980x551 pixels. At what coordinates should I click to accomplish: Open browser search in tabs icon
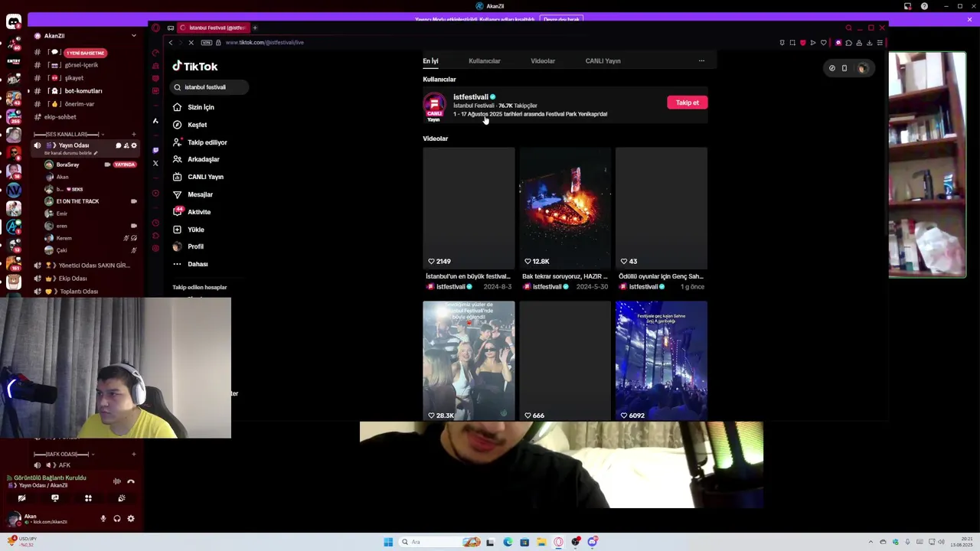(848, 28)
